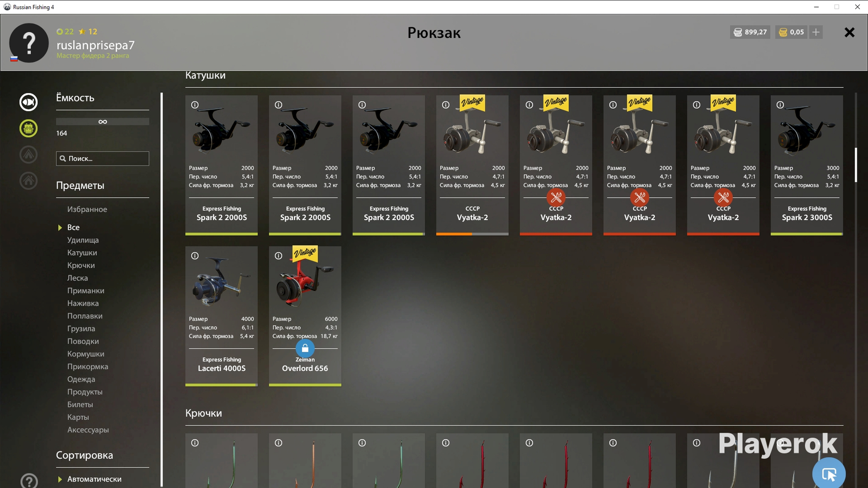The height and width of the screenshot is (488, 868).
Task: Show the Аксессуары category
Action: point(88,430)
